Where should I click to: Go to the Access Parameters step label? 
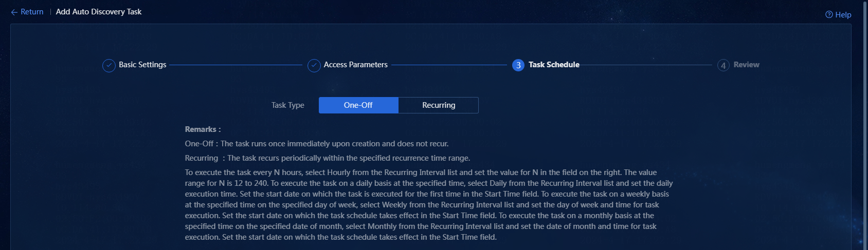pos(355,65)
